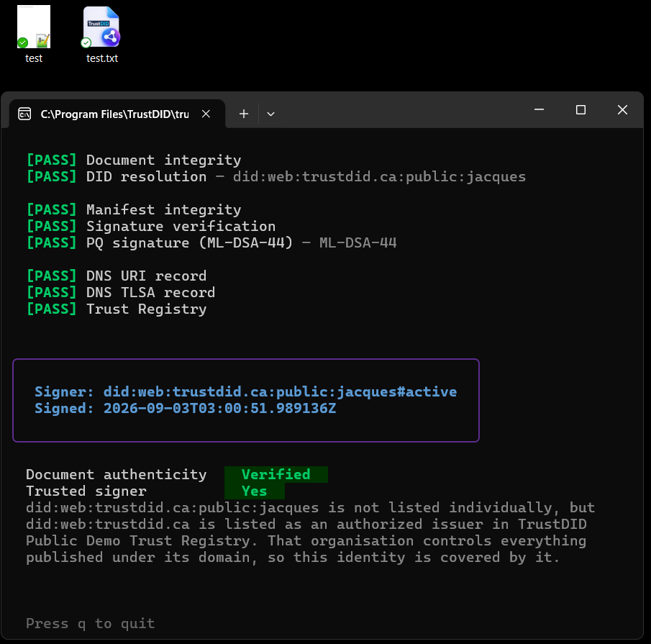Select the 'test' desktop file icon

click(x=34, y=27)
